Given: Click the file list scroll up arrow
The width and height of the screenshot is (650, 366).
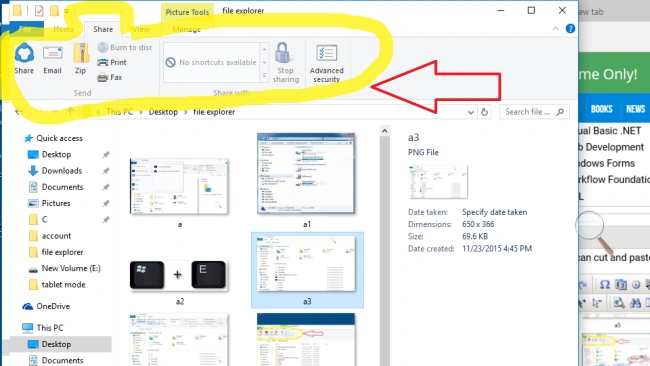Looking at the screenshot, I should coord(384,131).
